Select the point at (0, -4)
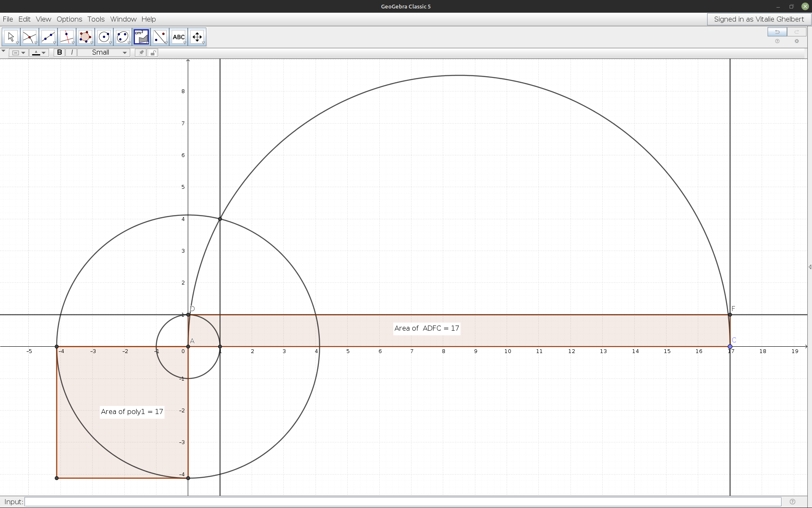 pyautogui.click(x=188, y=478)
